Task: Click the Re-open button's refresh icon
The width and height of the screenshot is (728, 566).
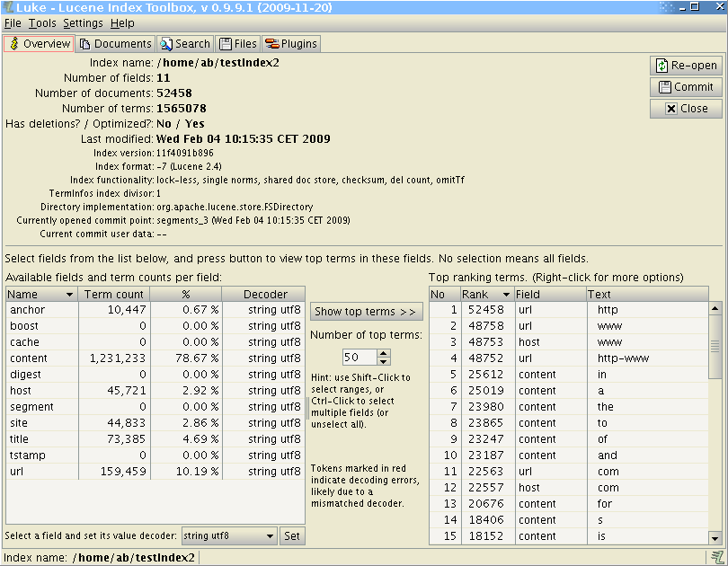Action: click(x=662, y=66)
